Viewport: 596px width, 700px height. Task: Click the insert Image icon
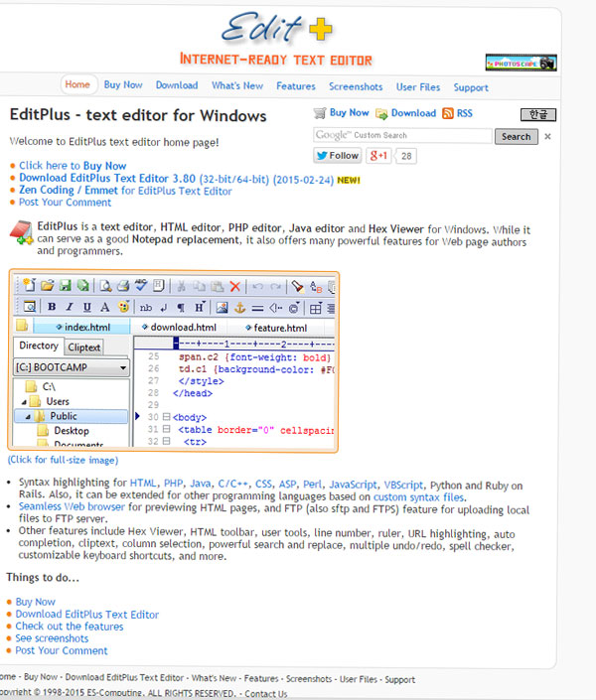[x=223, y=308]
